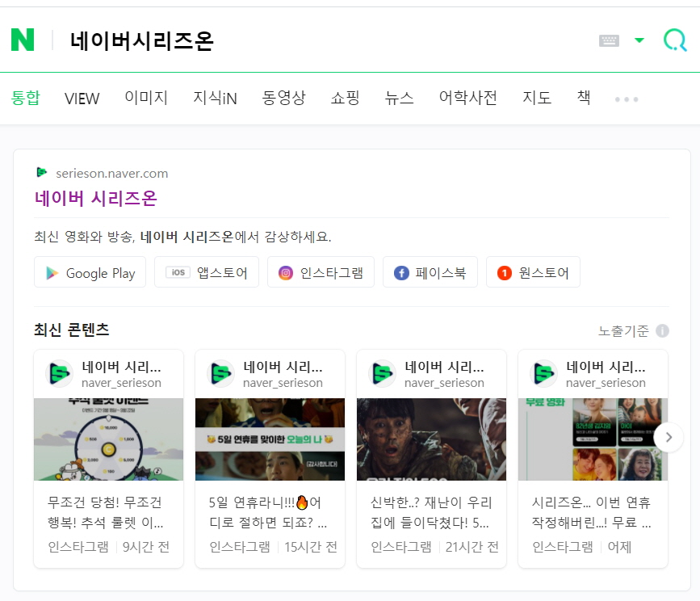Open the 원스토어 button
The height and width of the screenshot is (601, 700).
click(533, 272)
